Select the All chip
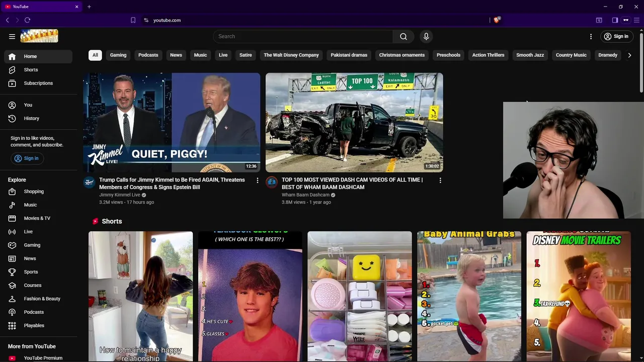This screenshot has width=644, height=362. [95, 55]
